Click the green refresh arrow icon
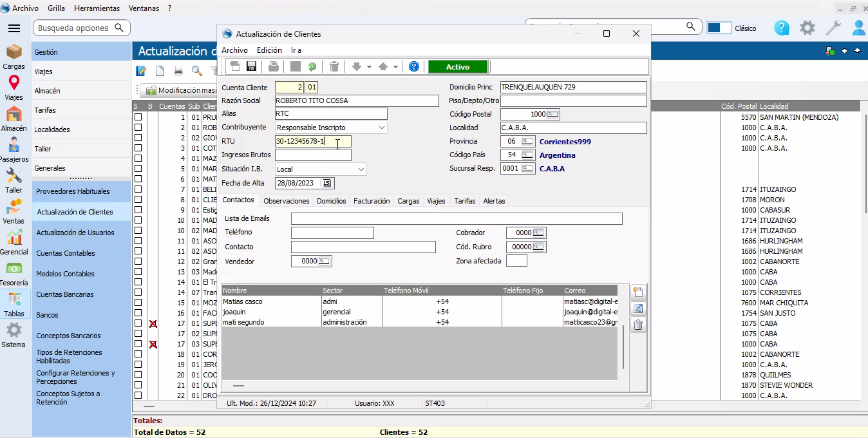 tap(312, 66)
